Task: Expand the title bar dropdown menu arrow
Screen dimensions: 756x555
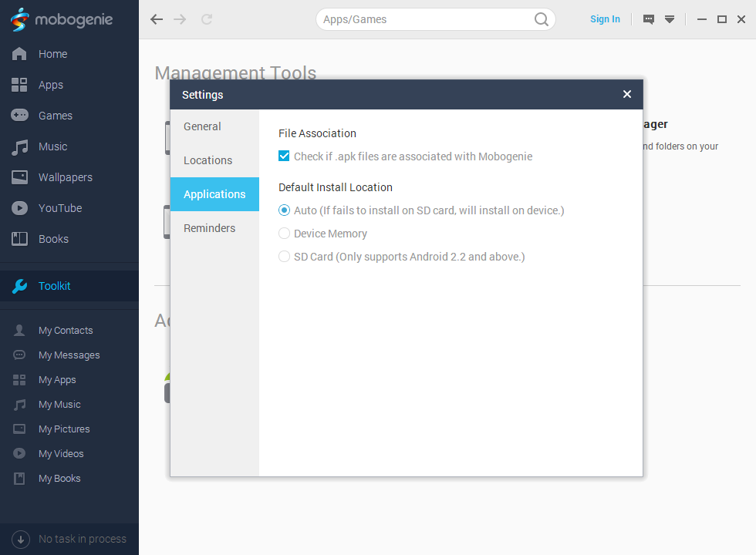Action: (670, 19)
